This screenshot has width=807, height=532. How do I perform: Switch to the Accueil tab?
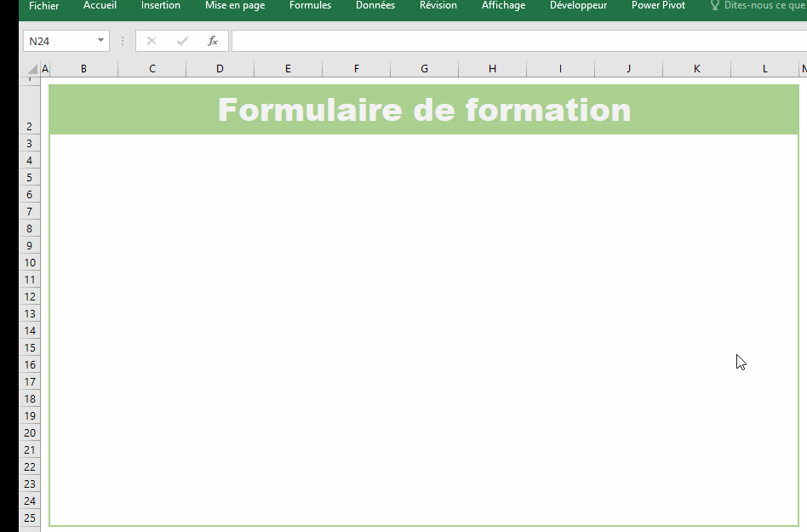[100, 6]
